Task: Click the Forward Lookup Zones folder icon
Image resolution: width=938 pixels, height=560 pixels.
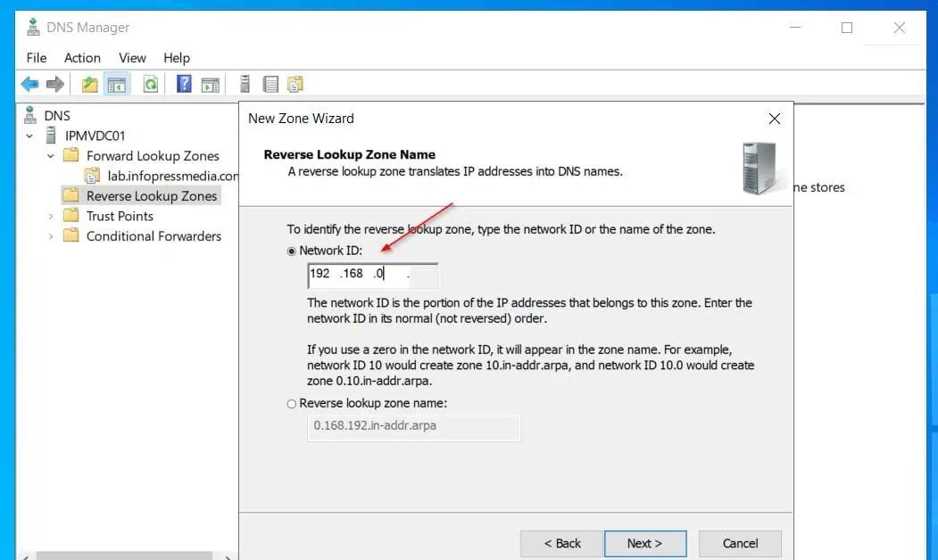Action: pyautogui.click(x=71, y=155)
